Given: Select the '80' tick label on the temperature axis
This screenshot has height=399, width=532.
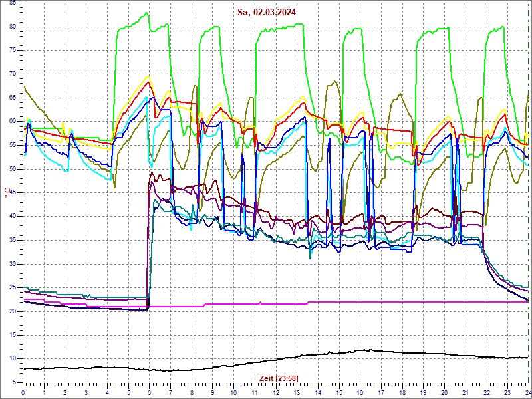Looking at the screenshot, I should [x=13, y=27].
